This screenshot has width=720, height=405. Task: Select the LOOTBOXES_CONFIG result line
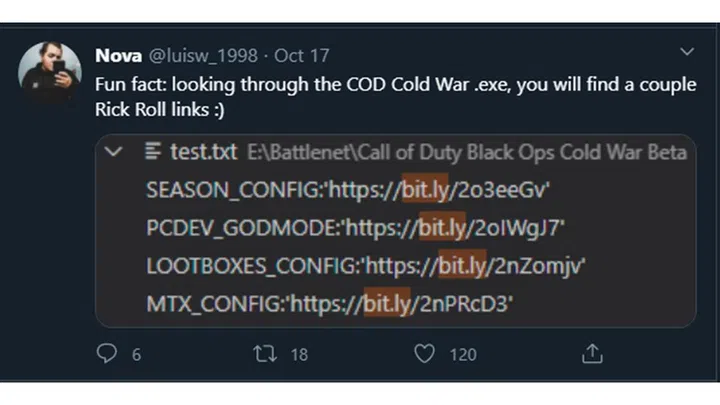coord(366,266)
